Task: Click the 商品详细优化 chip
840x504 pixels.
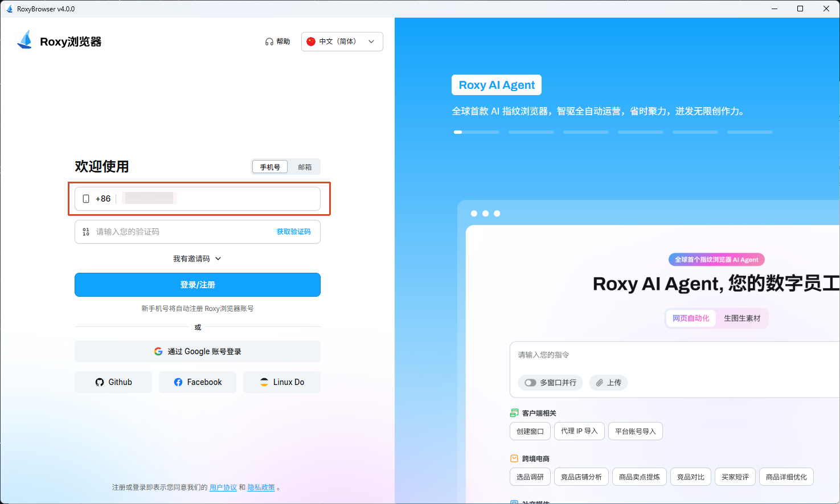Action: tap(786, 477)
